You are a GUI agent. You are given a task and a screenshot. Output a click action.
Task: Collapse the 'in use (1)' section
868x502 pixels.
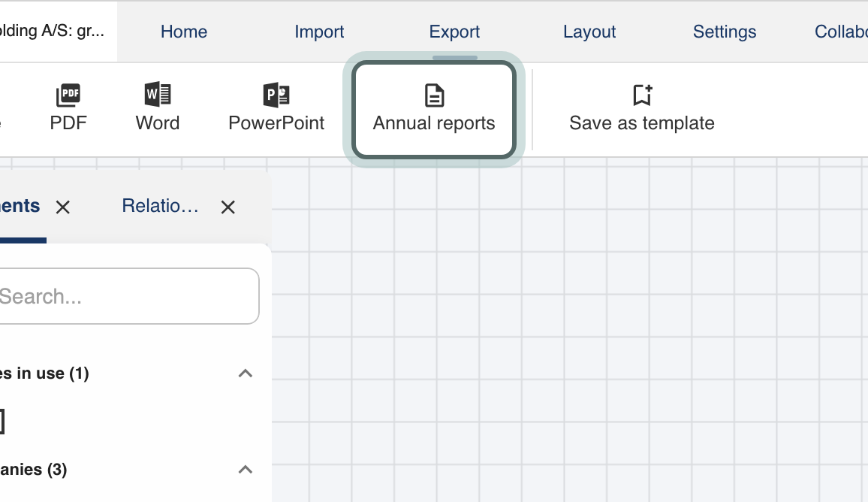[x=246, y=373]
